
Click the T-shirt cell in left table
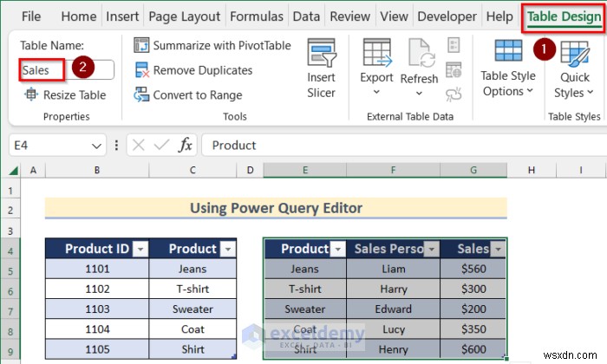pyautogui.click(x=193, y=289)
